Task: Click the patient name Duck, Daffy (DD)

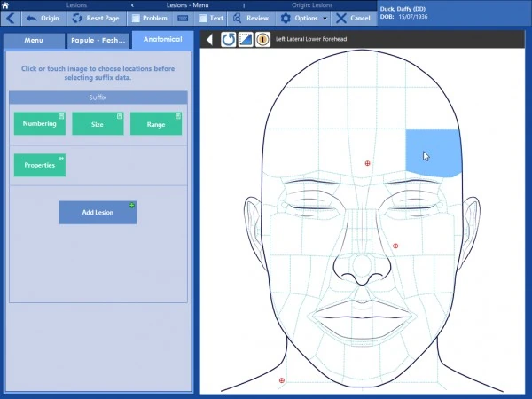Action: pos(403,9)
